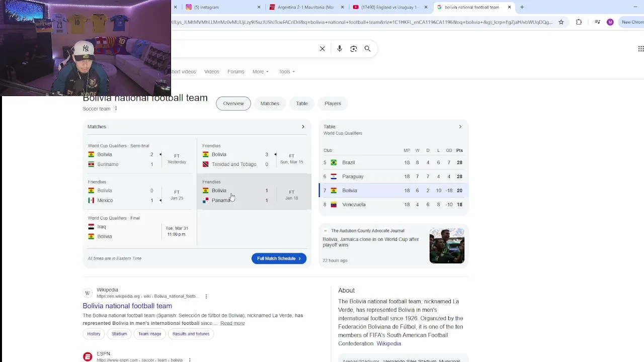Click the Mexico flag icon
The image size is (644, 362).
tap(91, 200)
